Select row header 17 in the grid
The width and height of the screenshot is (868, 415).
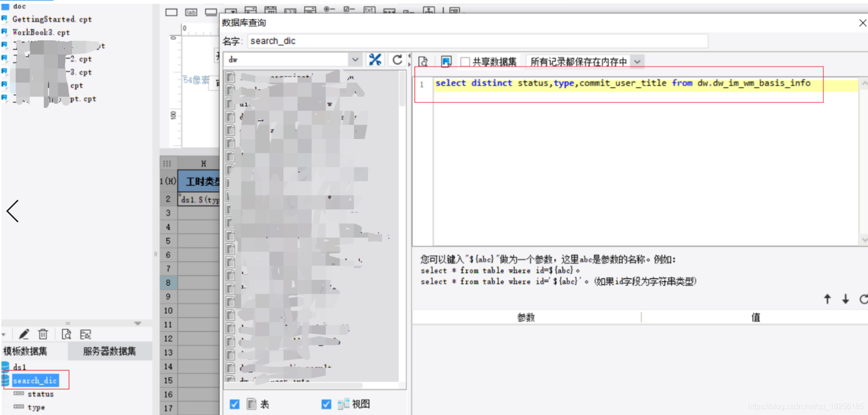click(168, 408)
